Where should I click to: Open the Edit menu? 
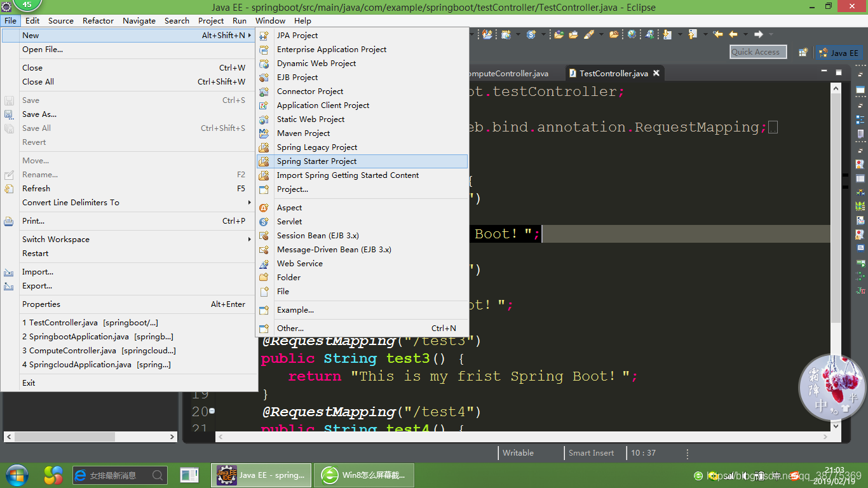(x=32, y=20)
